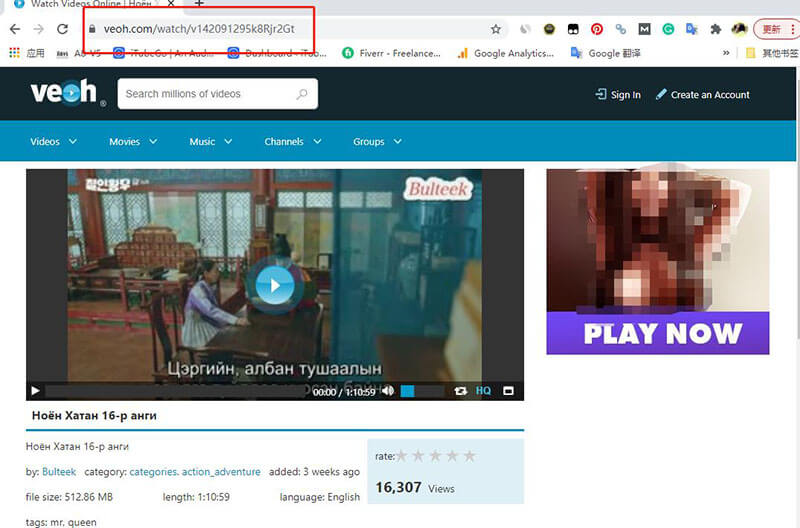Toggle HQ video quality
Image resolution: width=800 pixels, height=528 pixels.
(483, 391)
